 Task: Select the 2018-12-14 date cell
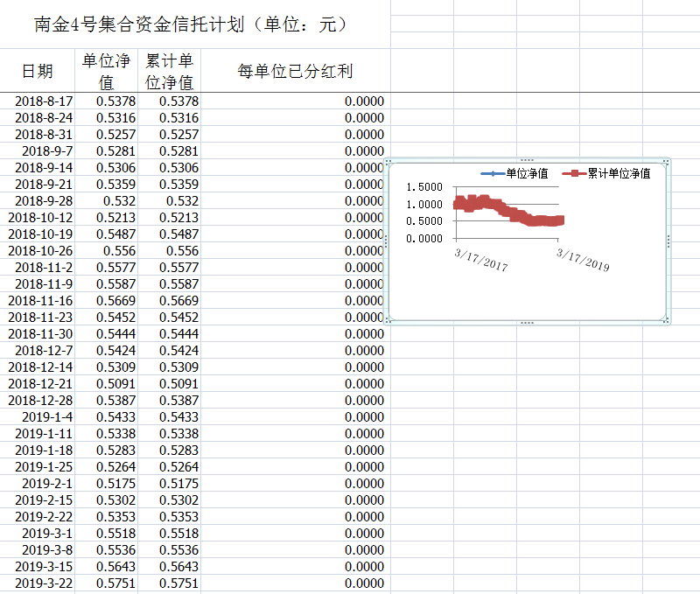38,367
